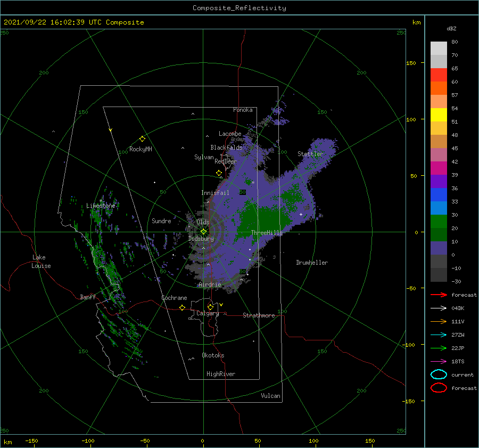479x448 pixels.
Task: Click the yellow radar-site diamond between Olds and Didsbury
Action: coord(203,232)
